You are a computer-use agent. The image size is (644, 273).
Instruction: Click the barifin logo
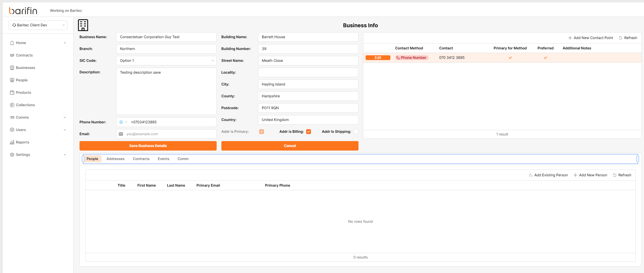point(23,11)
